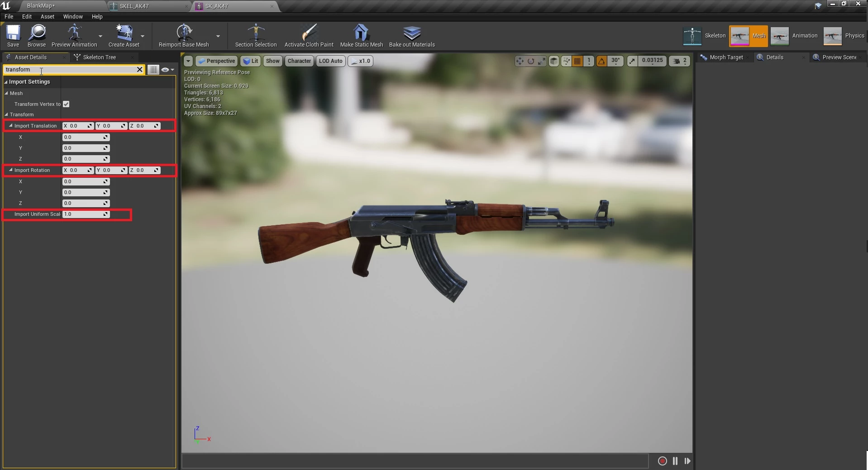The height and width of the screenshot is (470, 868).
Task: Open Reimport Base Mesh dropdown arrow
Action: (218, 36)
